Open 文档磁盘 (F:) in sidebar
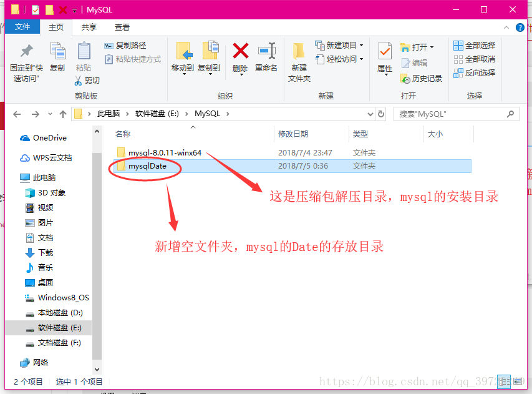 coord(54,343)
